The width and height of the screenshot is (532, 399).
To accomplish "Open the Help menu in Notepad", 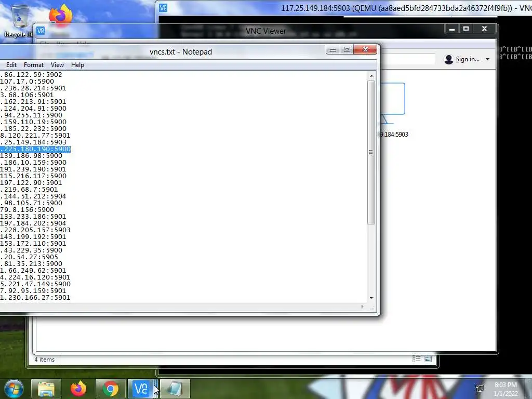I will (77, 65).
